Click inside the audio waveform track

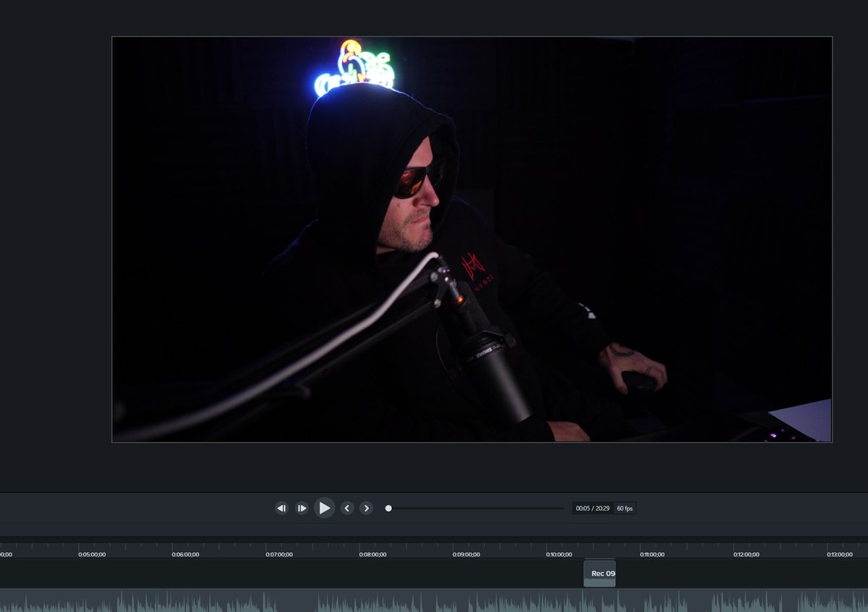click(434, 600)
